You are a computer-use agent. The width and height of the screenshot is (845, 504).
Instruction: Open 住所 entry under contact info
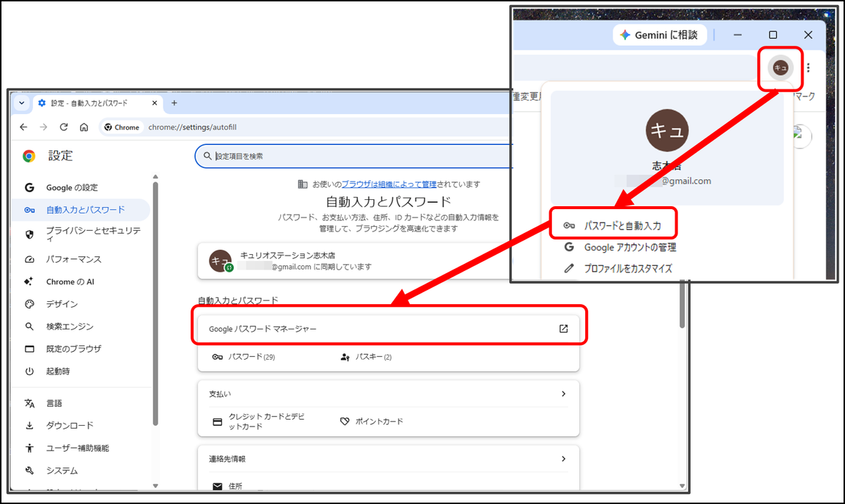coord(227,486)
